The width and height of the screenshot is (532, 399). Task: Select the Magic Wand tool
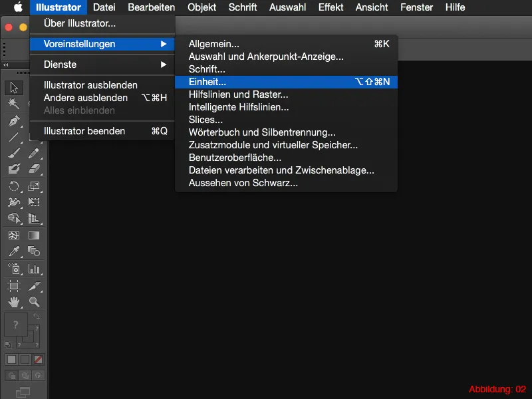(x=14, y=104)
